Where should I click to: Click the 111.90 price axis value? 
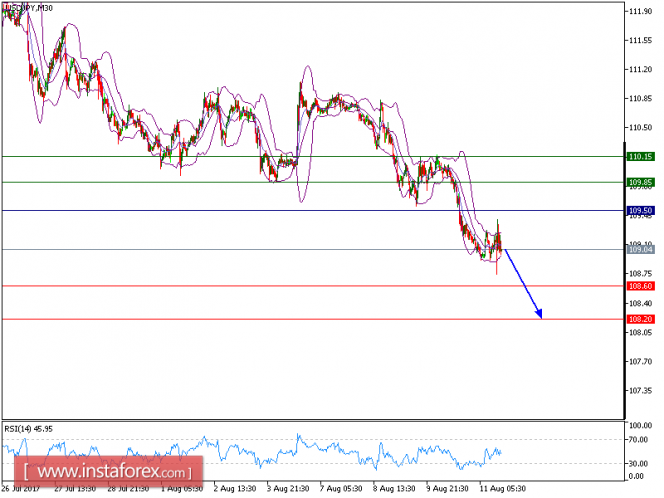pos(640,11)
